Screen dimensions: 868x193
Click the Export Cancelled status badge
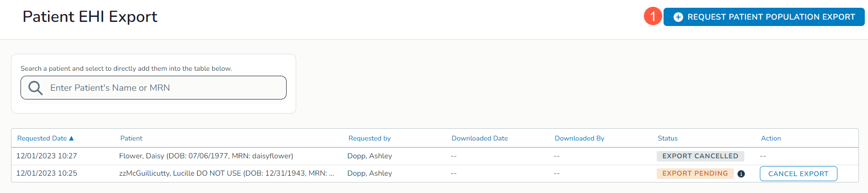tap(700, 156)
